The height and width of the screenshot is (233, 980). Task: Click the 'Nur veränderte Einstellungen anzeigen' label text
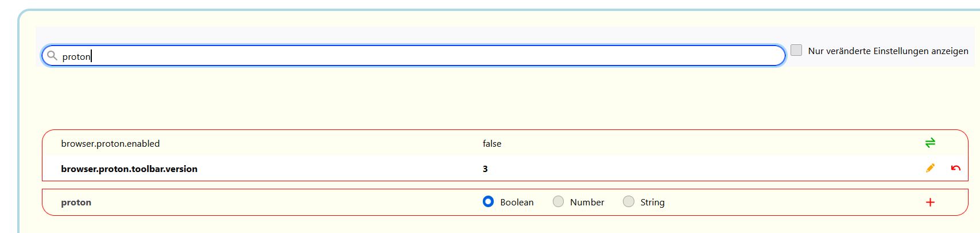pos(888,51)
